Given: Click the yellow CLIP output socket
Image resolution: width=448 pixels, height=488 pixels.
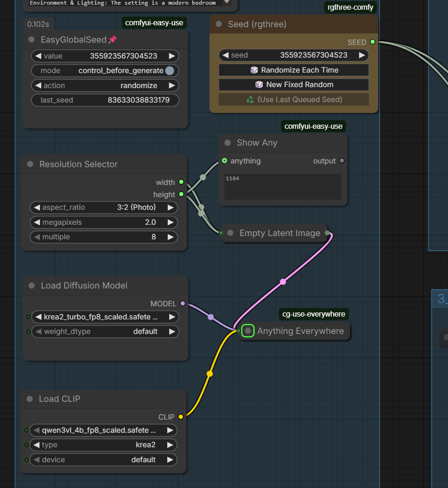Looking at the screenshot, I should [181, 417].
